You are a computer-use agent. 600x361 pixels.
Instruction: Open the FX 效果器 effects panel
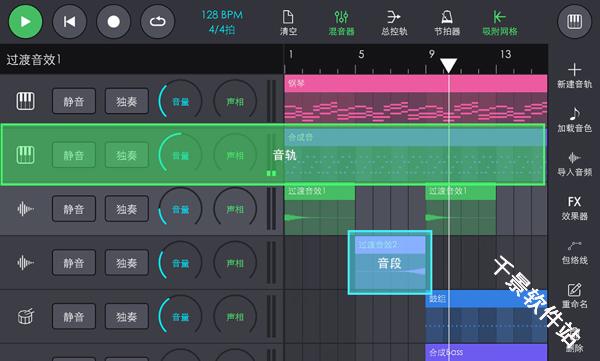574,208
